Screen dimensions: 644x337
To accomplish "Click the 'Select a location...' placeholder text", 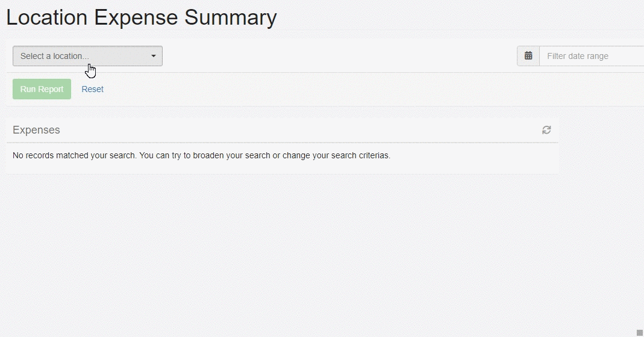I will (x=55, y=56).
